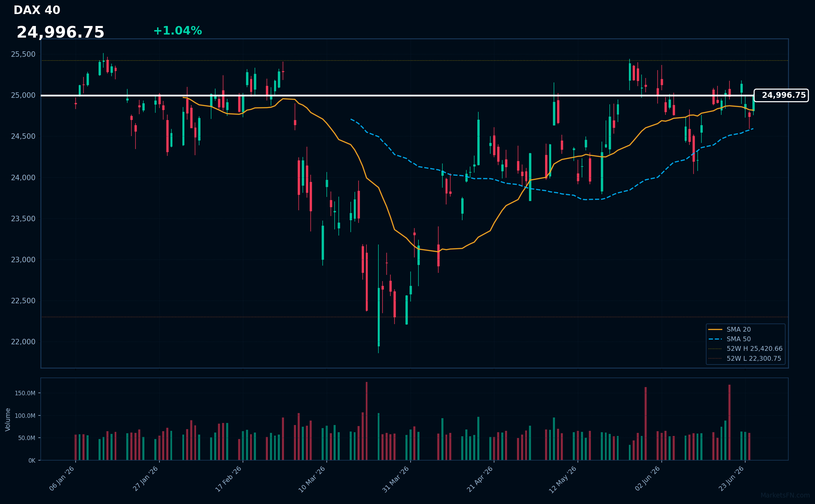This screenshot has height=504, width=815.
Task: Click the 23 Jun '26 date label
Action: click(x=732, y=479)
